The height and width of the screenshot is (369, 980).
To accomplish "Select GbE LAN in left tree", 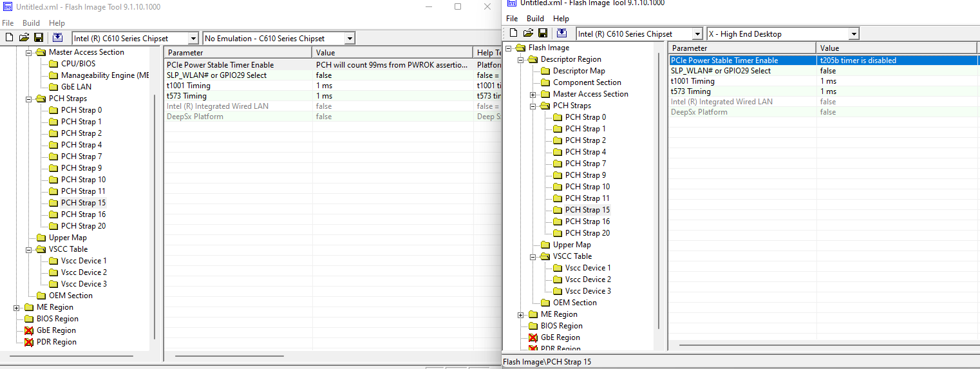I will click(76, 87).
